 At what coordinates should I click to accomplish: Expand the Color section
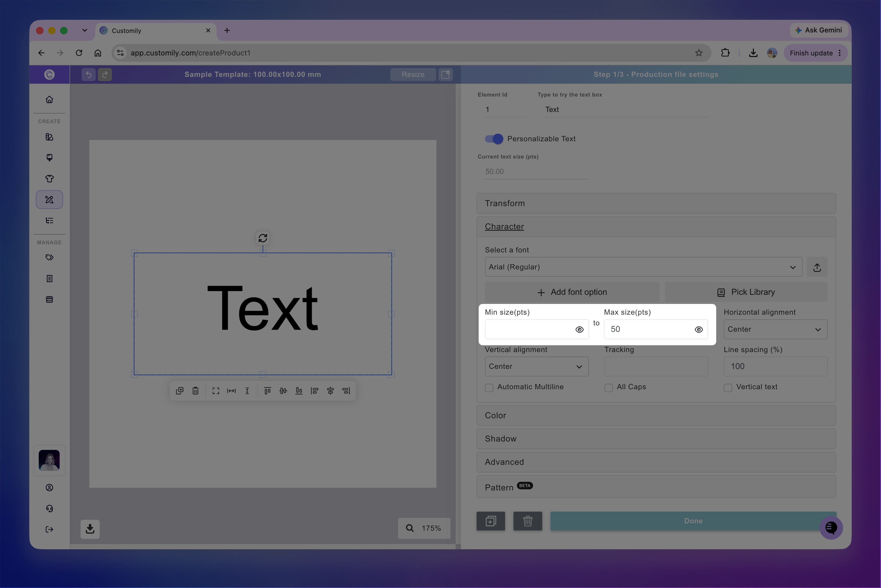656,416
